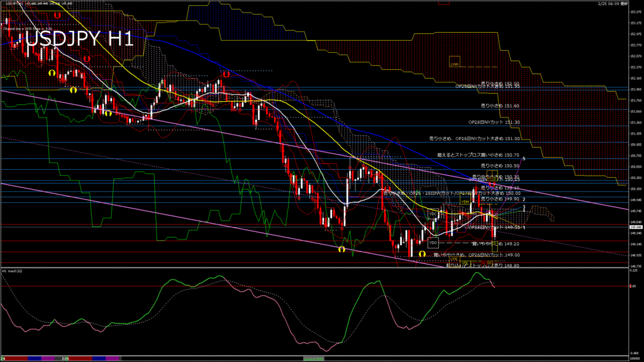Image resolution: width=644 pixels, height=362 pixels.
Task: Click wave label 1 near the 149.55 line
Action: click(524, 227)
